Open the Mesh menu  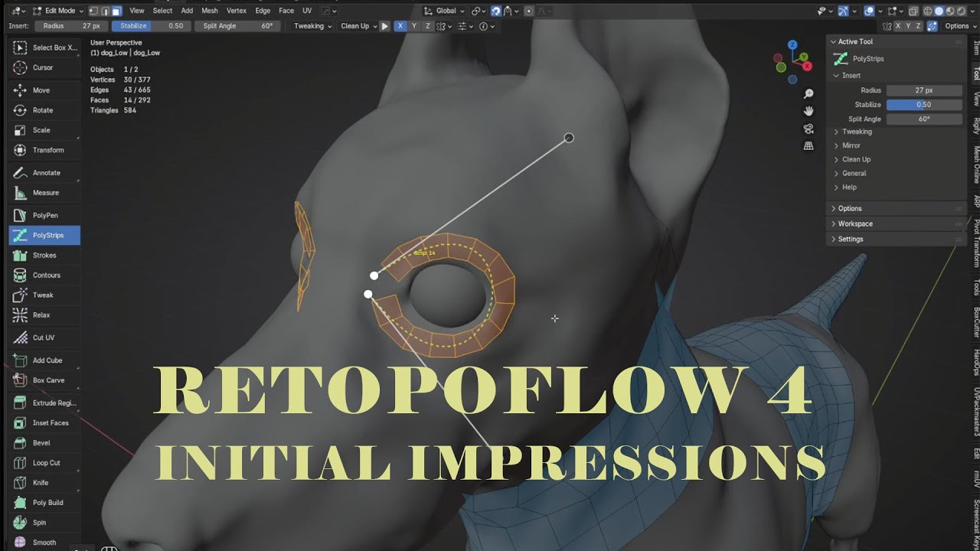[x=210, y=11]
